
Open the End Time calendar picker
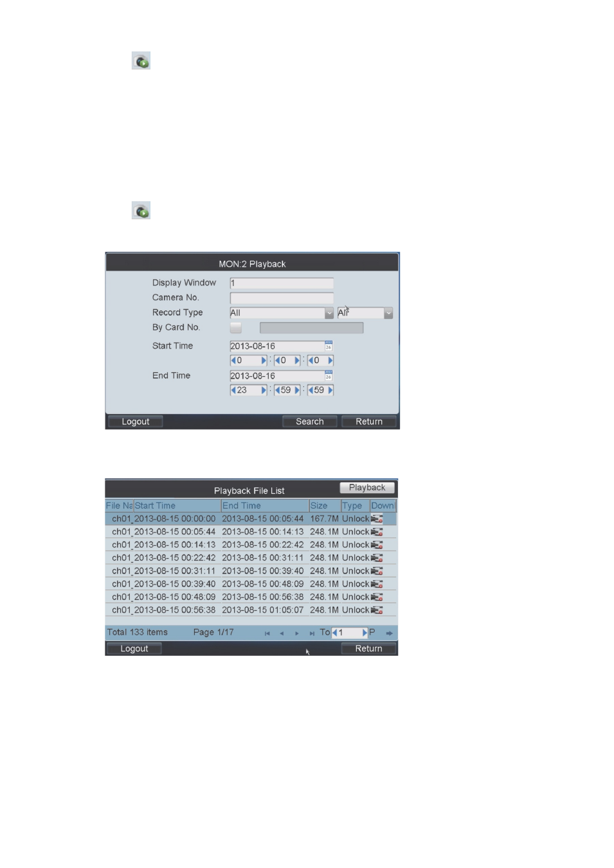pyautogui.click(x=329, y=375)
